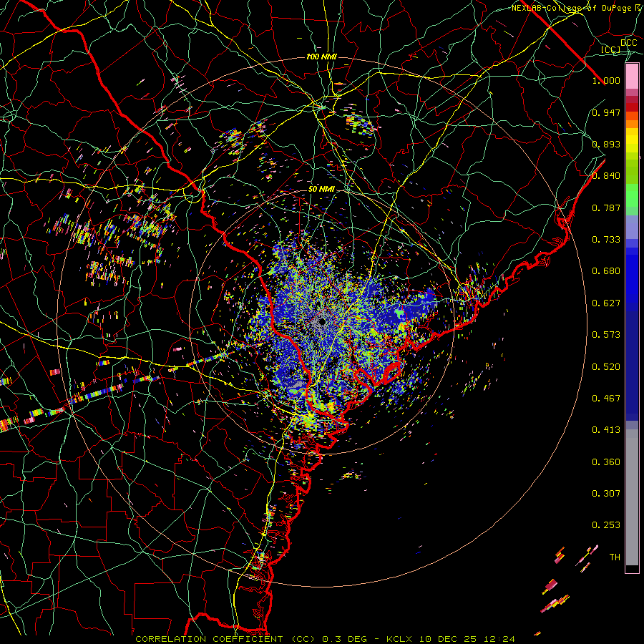Viewport: 644px width, 644px height.
Task: Click the 0.627 scale value
Action: pos(606,303)
